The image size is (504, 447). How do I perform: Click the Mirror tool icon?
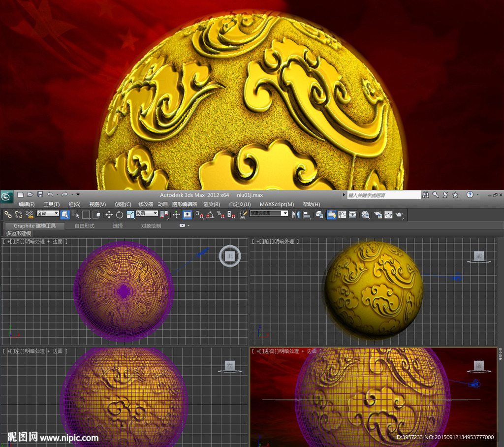coord(296,214)
